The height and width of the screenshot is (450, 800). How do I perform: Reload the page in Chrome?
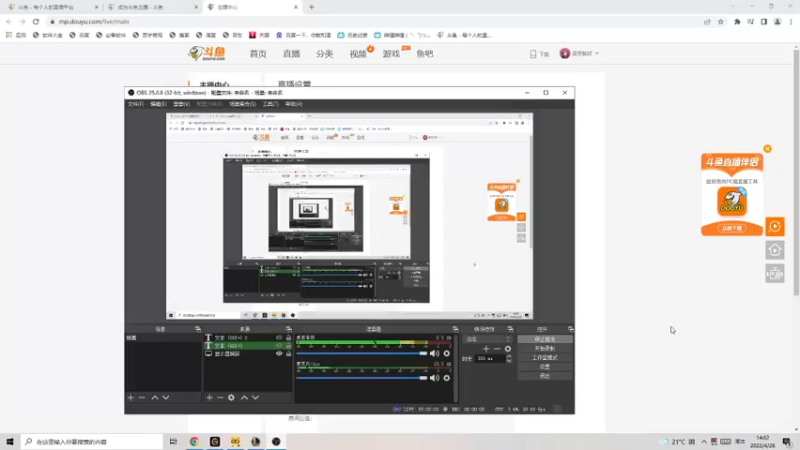(36, 21)
